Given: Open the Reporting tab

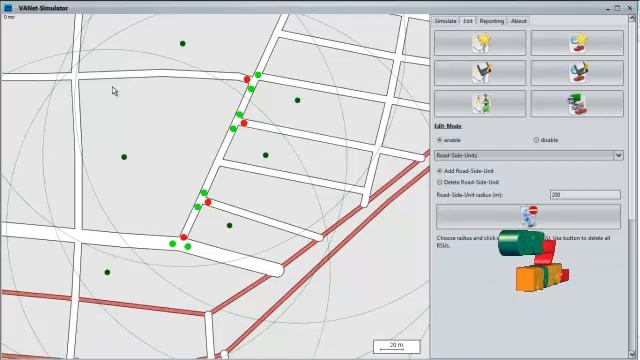Looking at the screenshot, I should [x=491, y=21].
